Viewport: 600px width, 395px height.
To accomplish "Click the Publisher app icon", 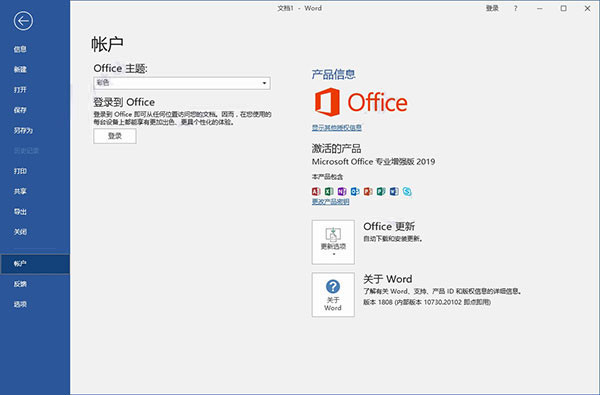I will coord(381,191).
